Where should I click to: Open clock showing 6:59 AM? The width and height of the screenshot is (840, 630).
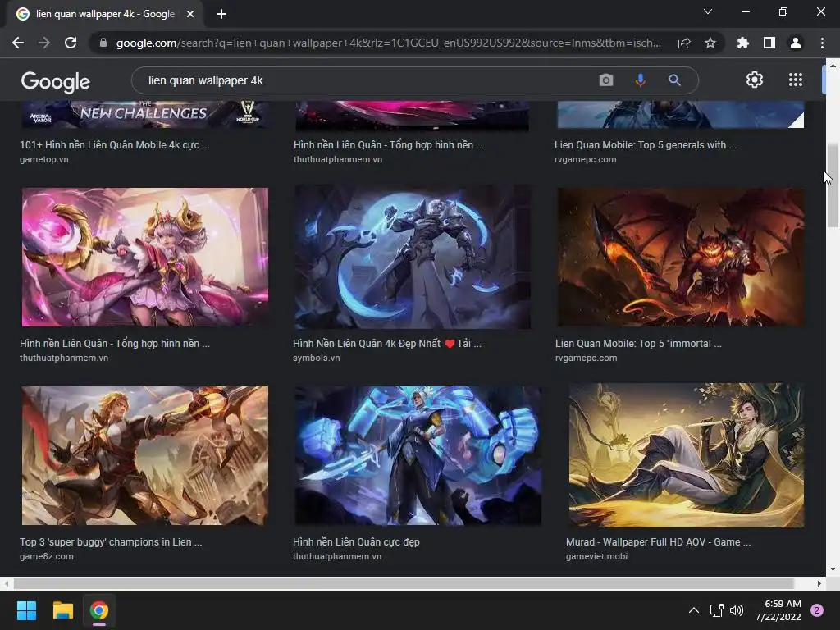click(x=778, y=610)
